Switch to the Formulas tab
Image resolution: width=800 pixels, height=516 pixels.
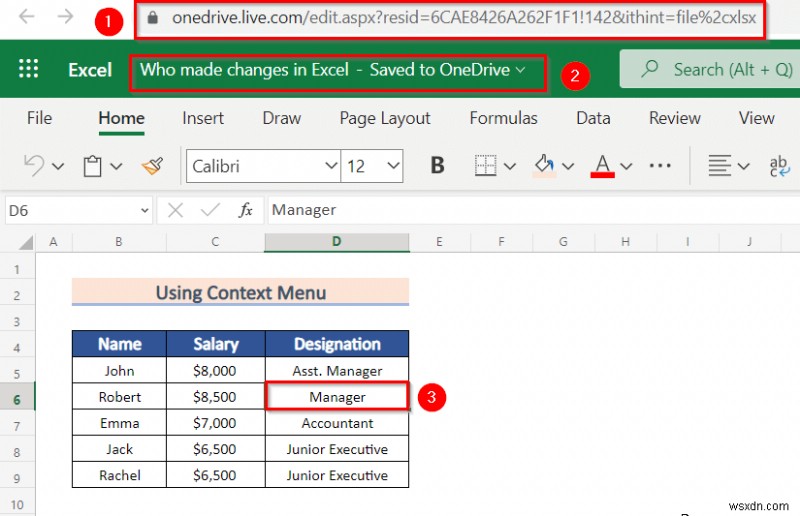pyautogui.click(x=504, y=118)
